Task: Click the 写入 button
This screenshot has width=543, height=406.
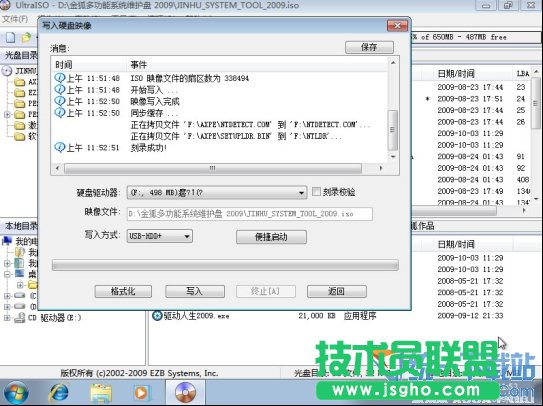Action: click(x=195, y=291)
